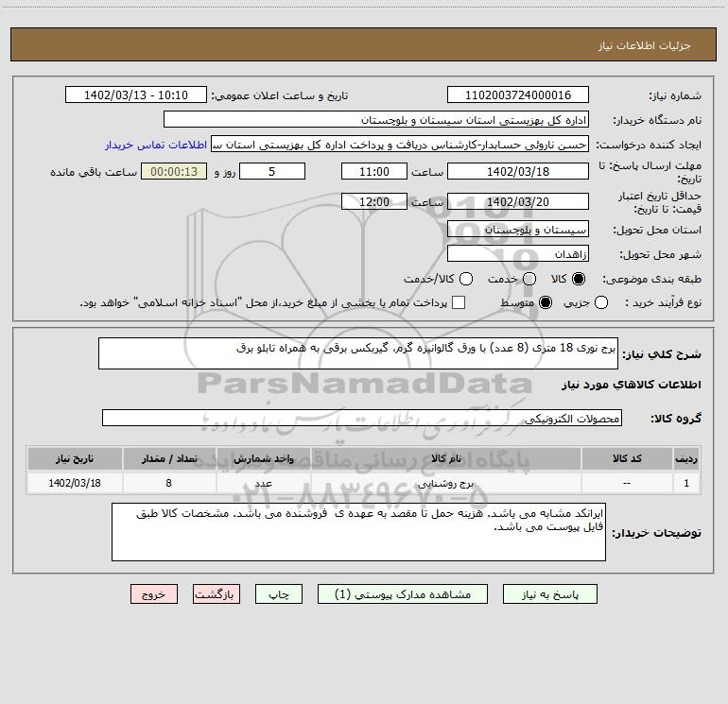Select the خدمت radio button
This screenshot has width=728, height=704.
click(x=529, y=279)
